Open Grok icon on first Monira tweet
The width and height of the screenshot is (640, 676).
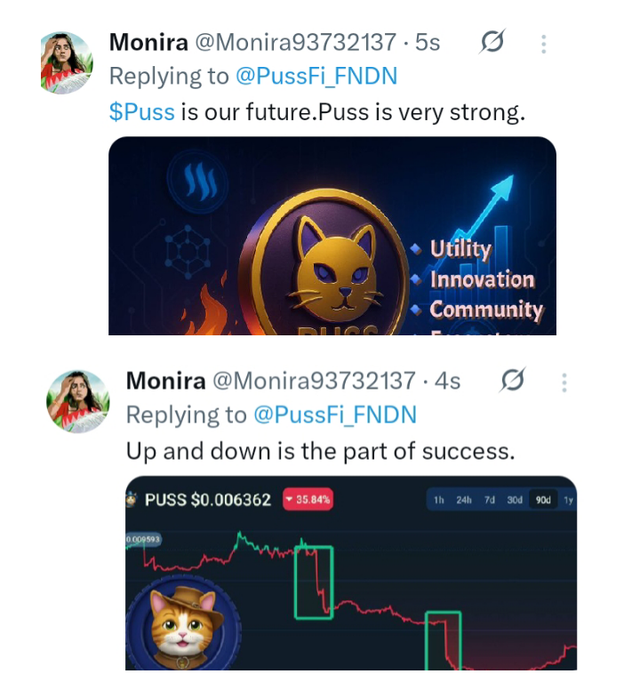[x=492, y=42]
